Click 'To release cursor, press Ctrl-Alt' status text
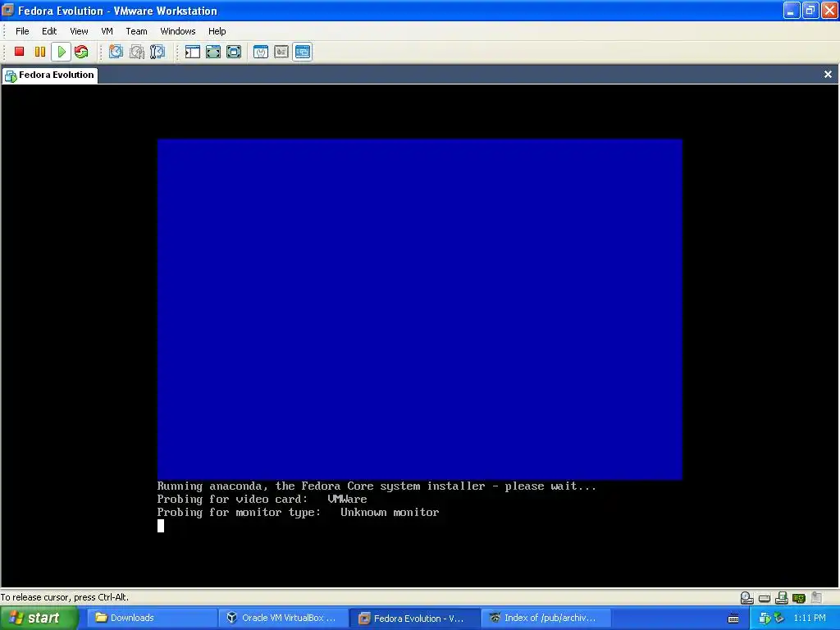Viewport: 840px width, 630px height. pos(64,597)
